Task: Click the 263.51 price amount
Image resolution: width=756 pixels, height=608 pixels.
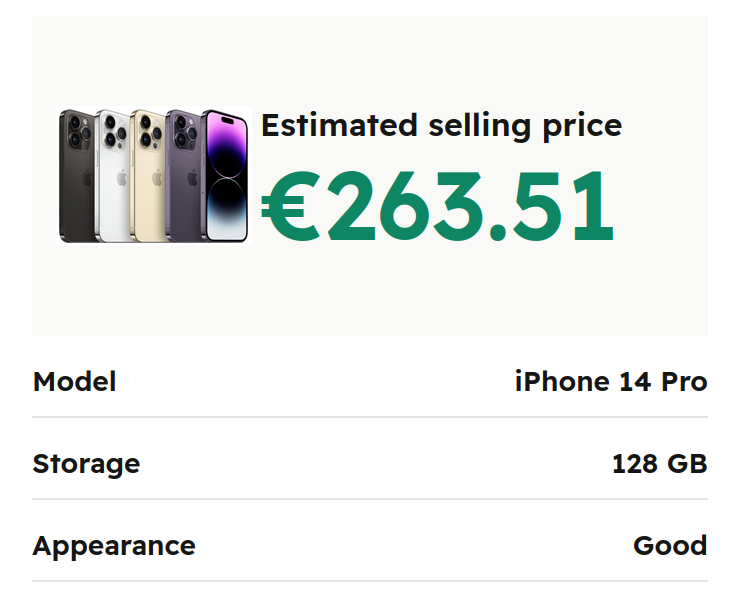Action: [468, 207]
